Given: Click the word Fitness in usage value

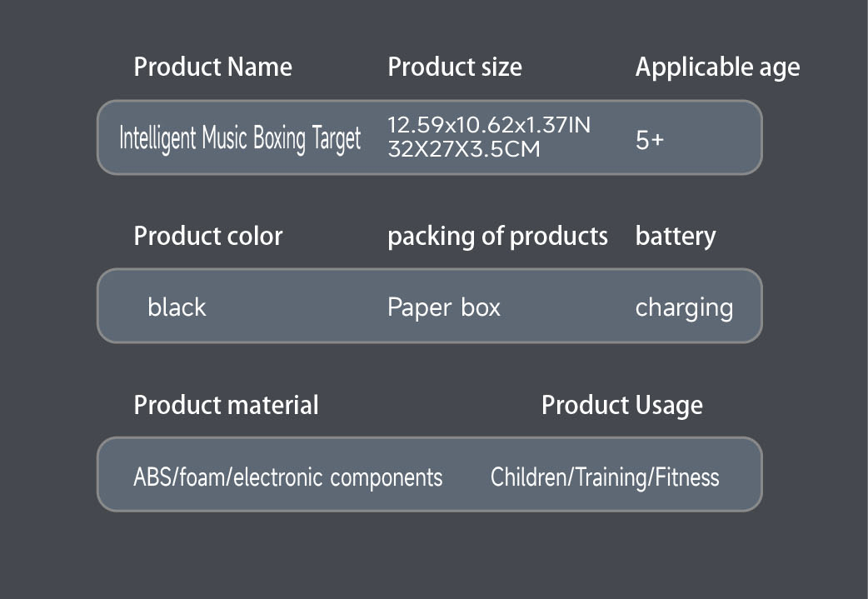Looking at the screenshot, I should coord(686,477).
